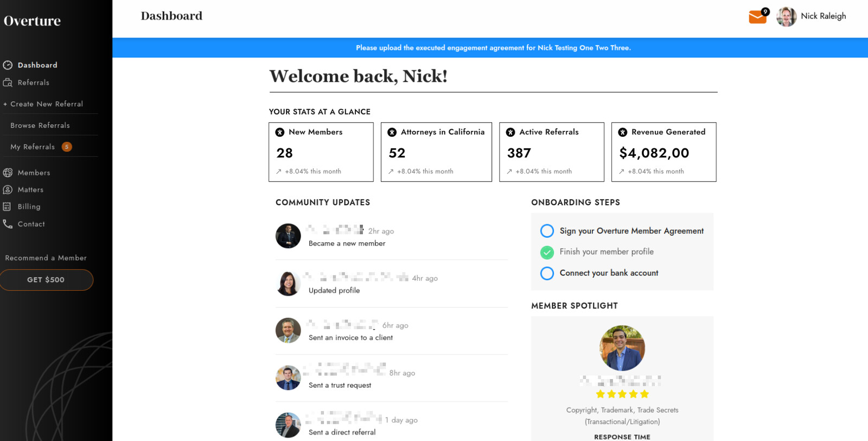Screen dimensions: 868x441
Task: Check Sign your Overture Member Agreement circle
Action: [x=547, y=231]
